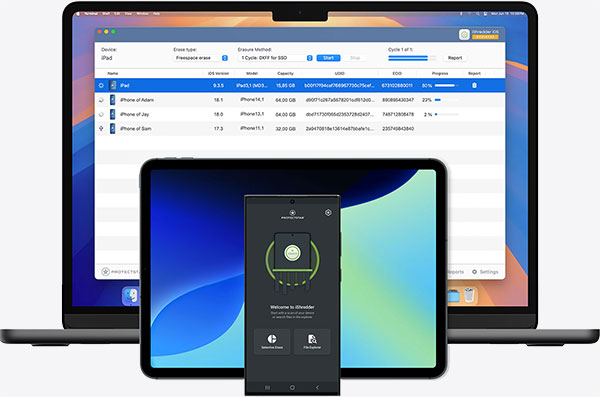Tap the settings gear icon on the phone app
This screenshot has height=397, width=600.
pos(328,212)
